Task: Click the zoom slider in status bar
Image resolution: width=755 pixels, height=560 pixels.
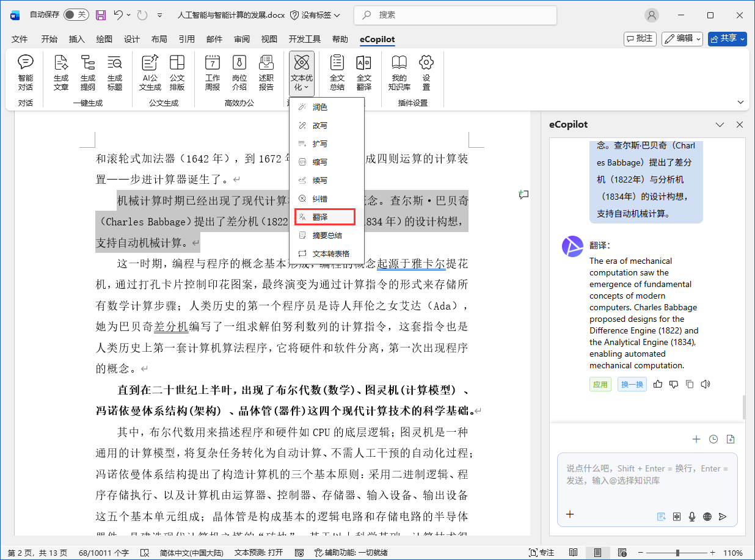Action: (678, 553)
